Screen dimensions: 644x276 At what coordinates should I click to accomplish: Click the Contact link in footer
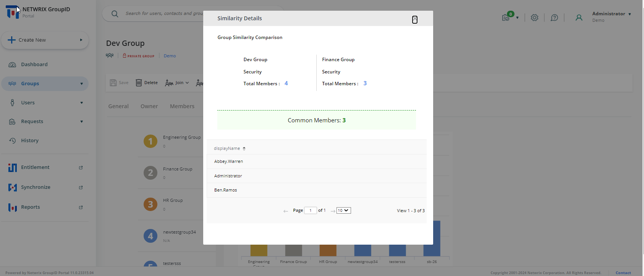click(x=623, y=273)
